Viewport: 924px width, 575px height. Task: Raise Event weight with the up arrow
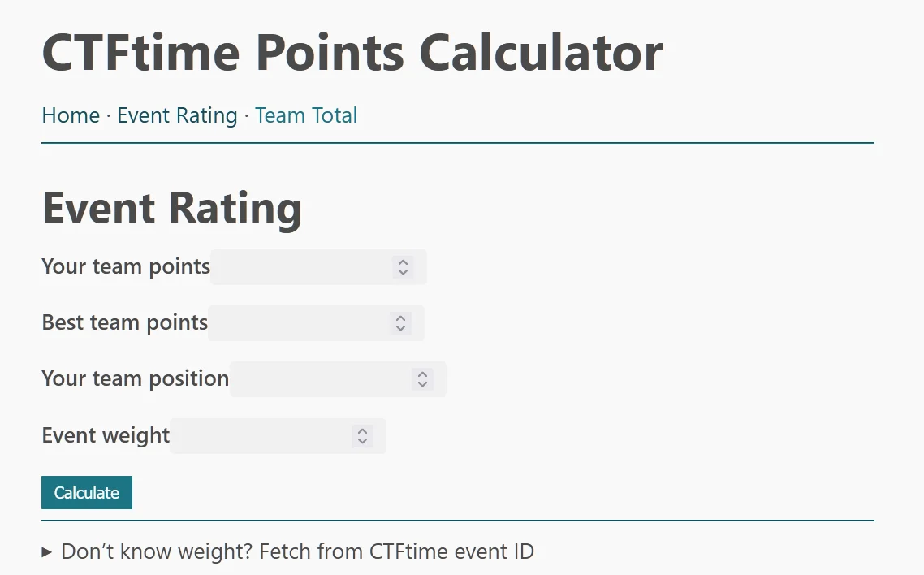tap(363, 430)
